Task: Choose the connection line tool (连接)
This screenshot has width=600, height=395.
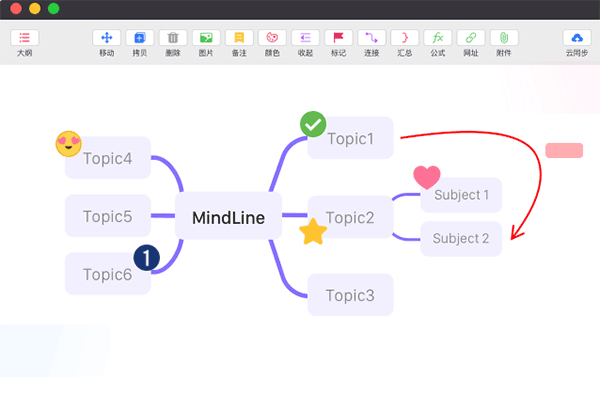Action: point(372,38)
